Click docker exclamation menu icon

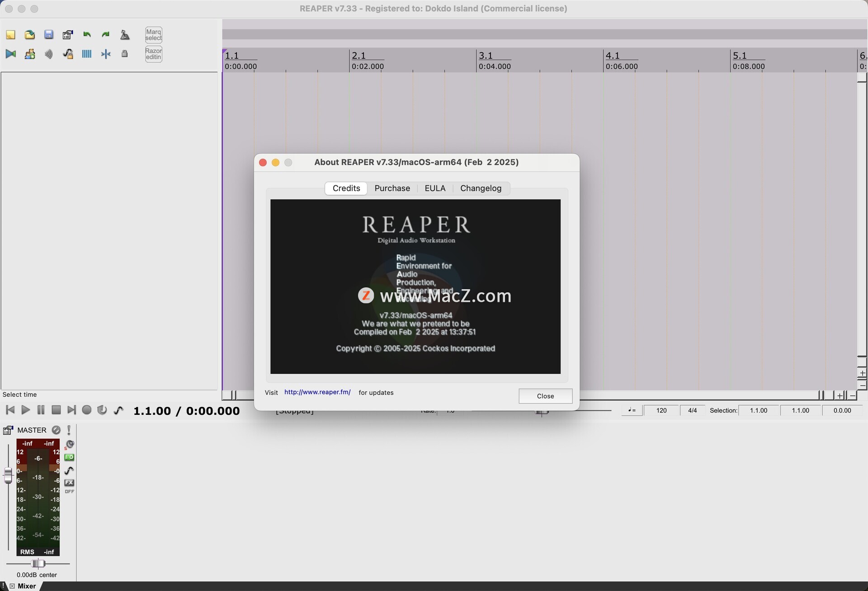tap(3, 586)
